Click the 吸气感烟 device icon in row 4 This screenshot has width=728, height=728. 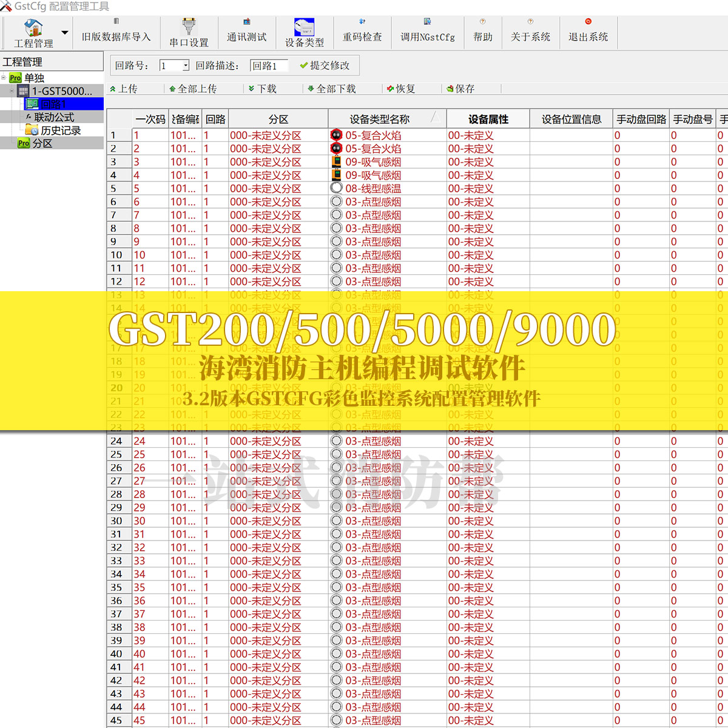(337, 175)
